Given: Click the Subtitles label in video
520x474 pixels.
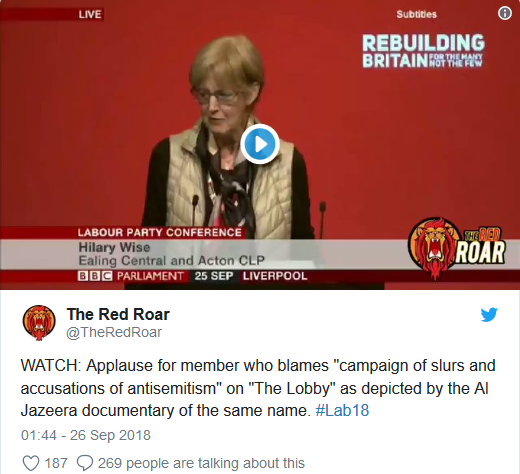Looking at the screenshot, I should coord(416,14).
